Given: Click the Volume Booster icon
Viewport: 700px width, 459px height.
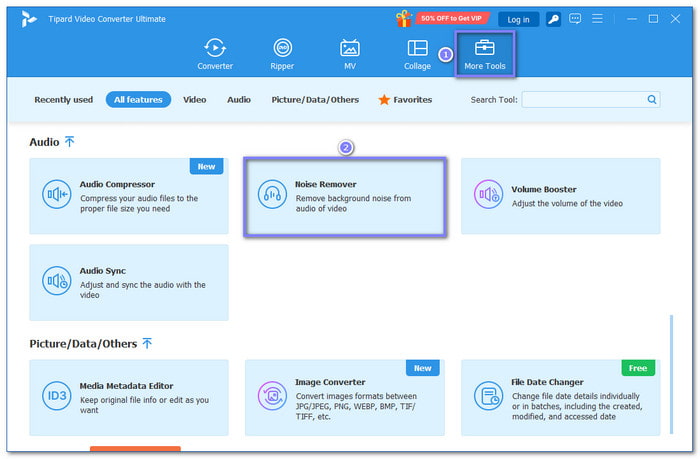Looking at the screenshot, I should [488, 194].
